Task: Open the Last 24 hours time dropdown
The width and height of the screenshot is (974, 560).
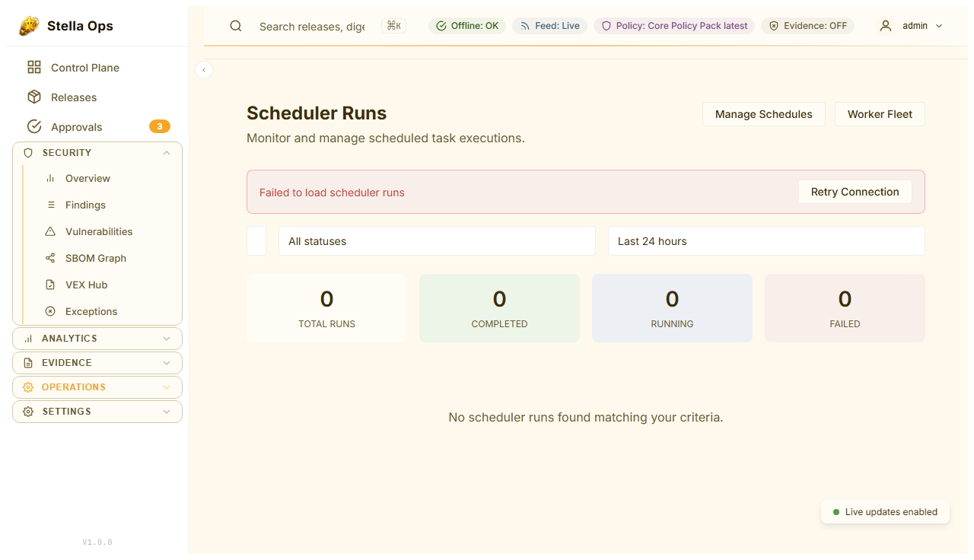Action: (x=766, y=241)
